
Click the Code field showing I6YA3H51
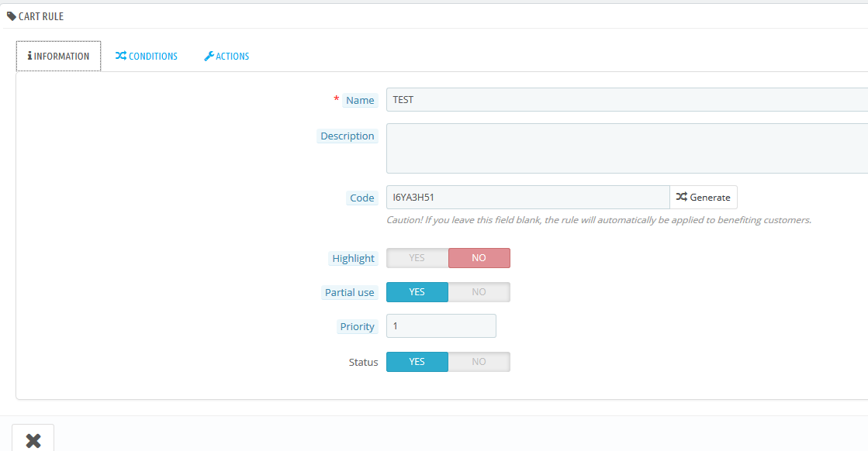[528, 198]
